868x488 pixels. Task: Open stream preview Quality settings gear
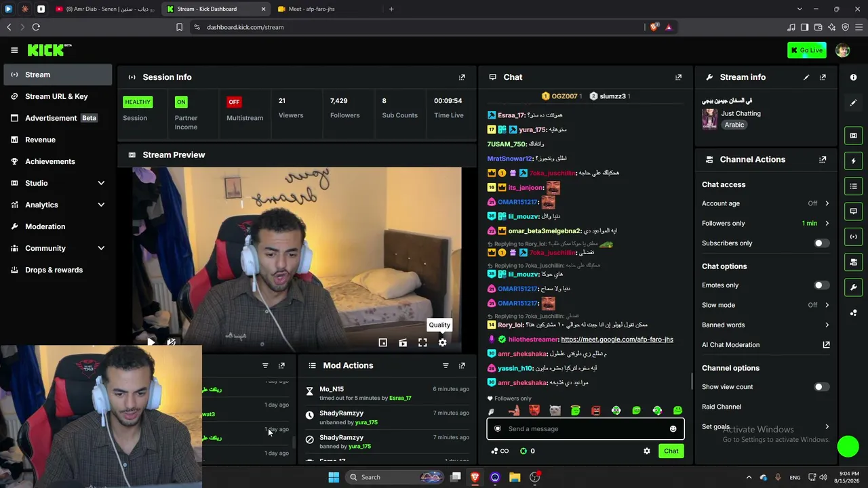[x=442, y=343]
